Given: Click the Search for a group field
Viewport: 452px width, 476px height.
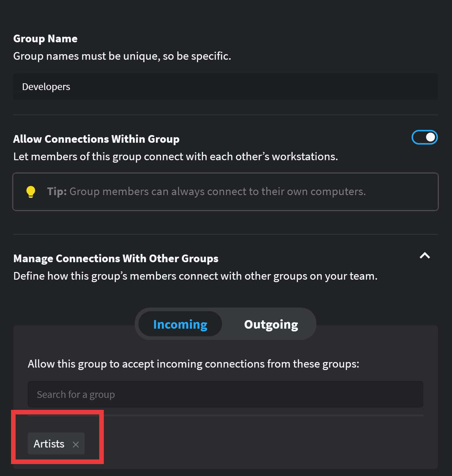Looking at the screenshot, I should [225, 394].
